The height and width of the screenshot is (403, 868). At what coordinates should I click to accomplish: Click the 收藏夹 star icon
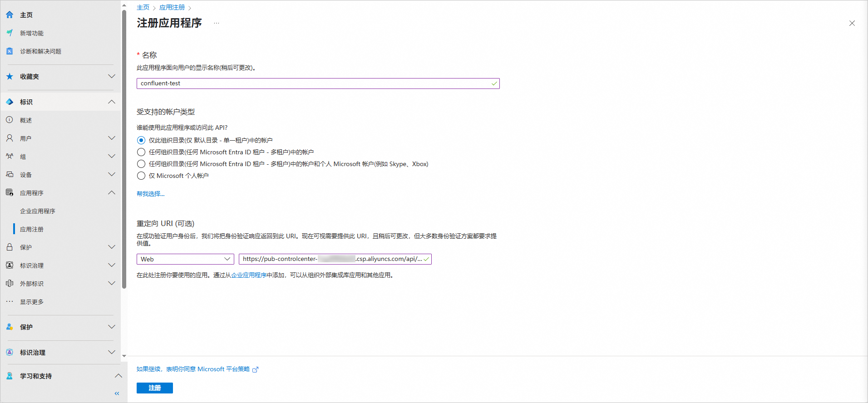tap(10, 77)
